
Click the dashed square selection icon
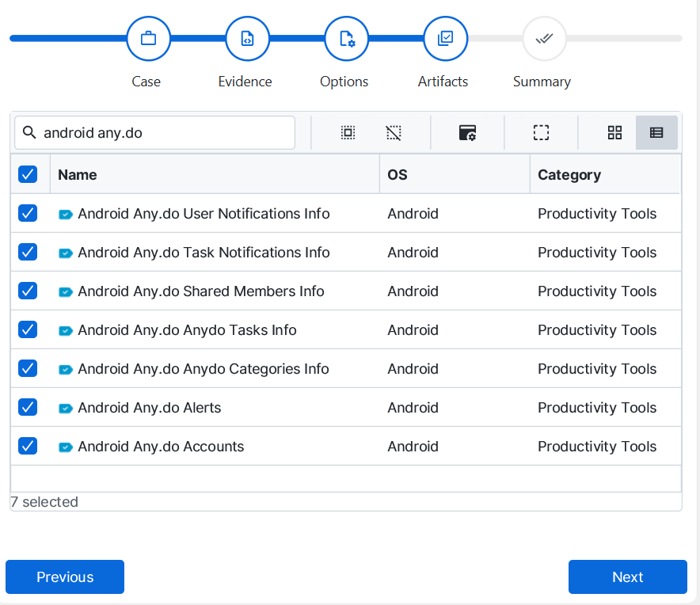(x=541, y=133)
